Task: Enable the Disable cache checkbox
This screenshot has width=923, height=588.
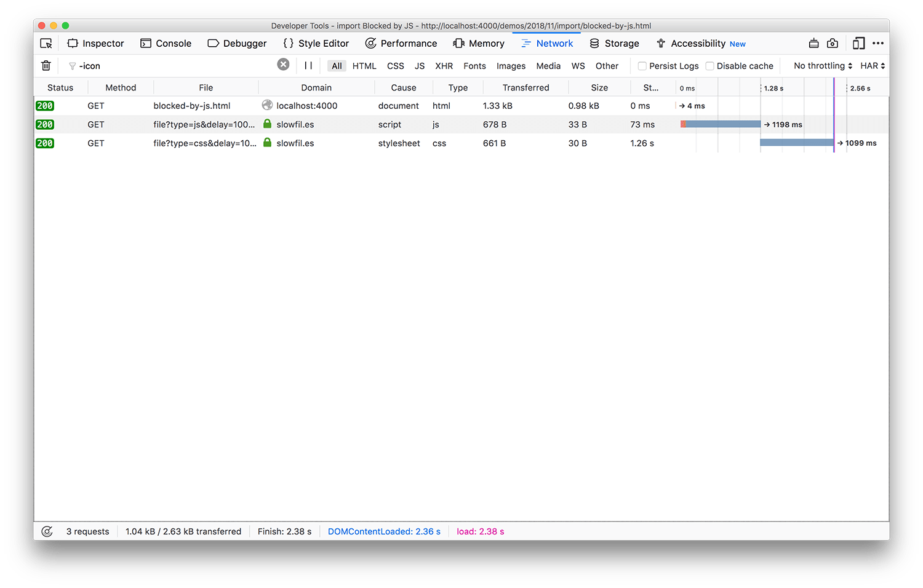Action: pos(709,66)
